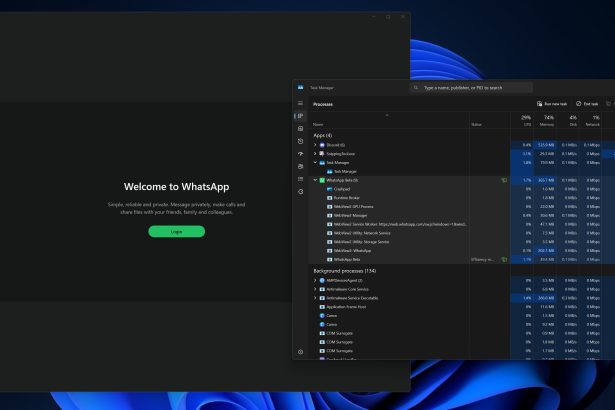Sort processes by Memory column
Image resolution: width=615 pixels, height=410 pixels.
pyautogui.click(x=548, y=120)
